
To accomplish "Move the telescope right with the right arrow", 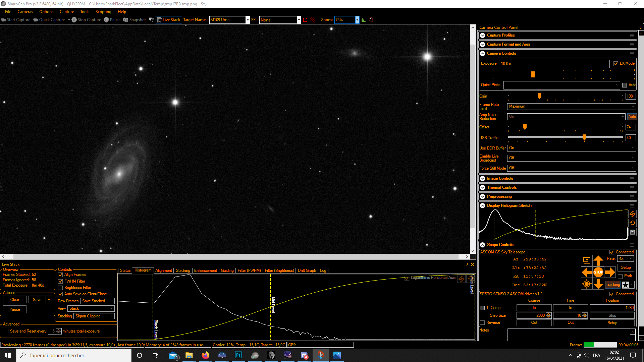I will tap(610, 272).
